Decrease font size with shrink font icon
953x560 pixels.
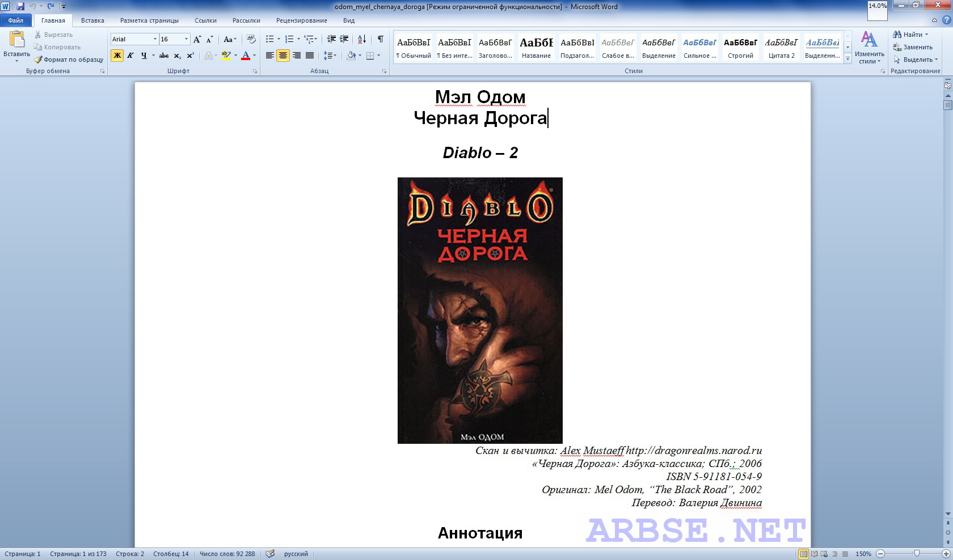click(x=209, y=39)
